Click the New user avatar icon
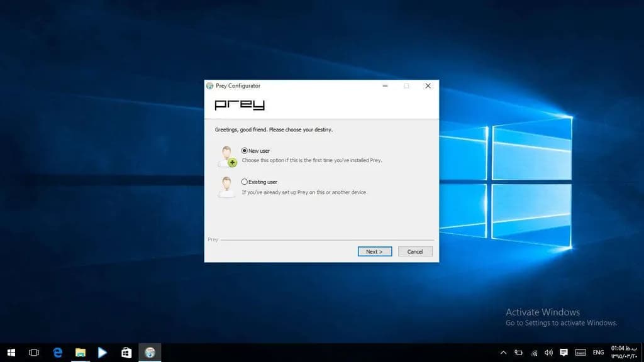644x362 pixels. click(226, 156)
